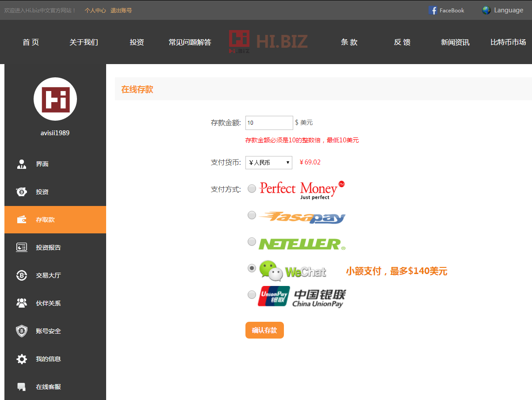
Task: Click the 投资 sidebar label
Action: [x=42, y=192]
